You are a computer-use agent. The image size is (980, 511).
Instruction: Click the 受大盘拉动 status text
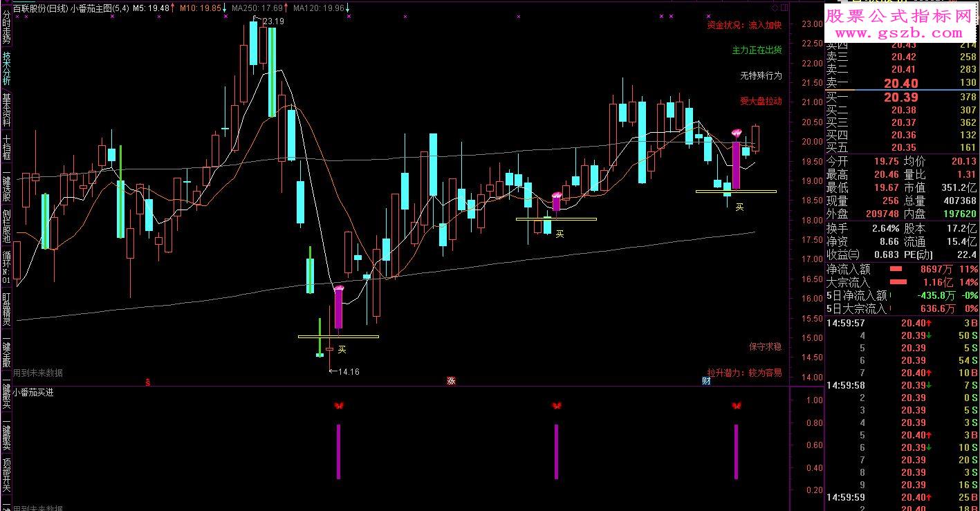pos(761,101)
